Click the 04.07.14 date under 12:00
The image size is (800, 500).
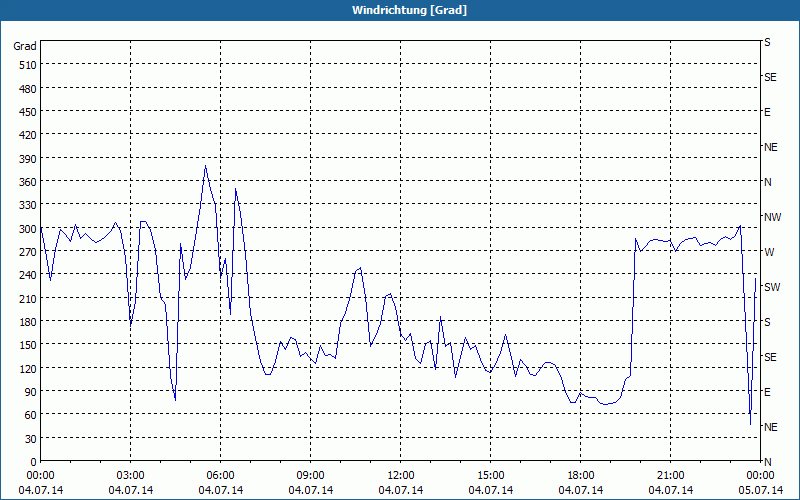click(401, 490)
